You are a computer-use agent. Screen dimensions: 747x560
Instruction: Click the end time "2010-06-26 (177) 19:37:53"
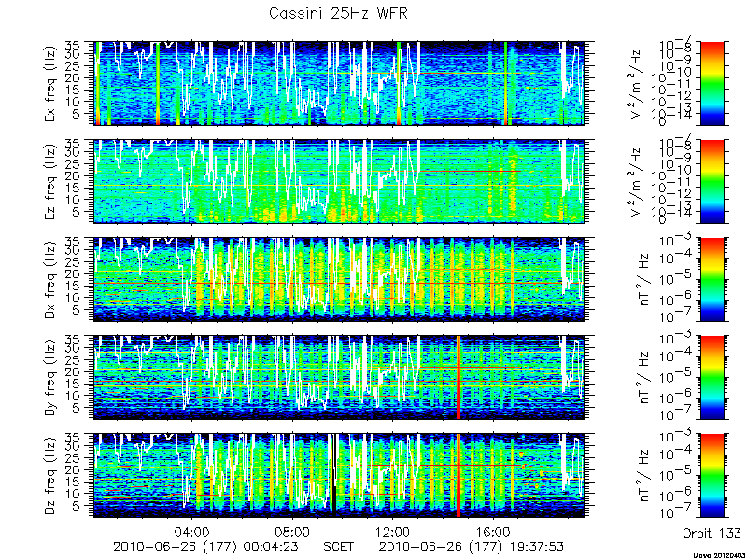click(472, 546)
